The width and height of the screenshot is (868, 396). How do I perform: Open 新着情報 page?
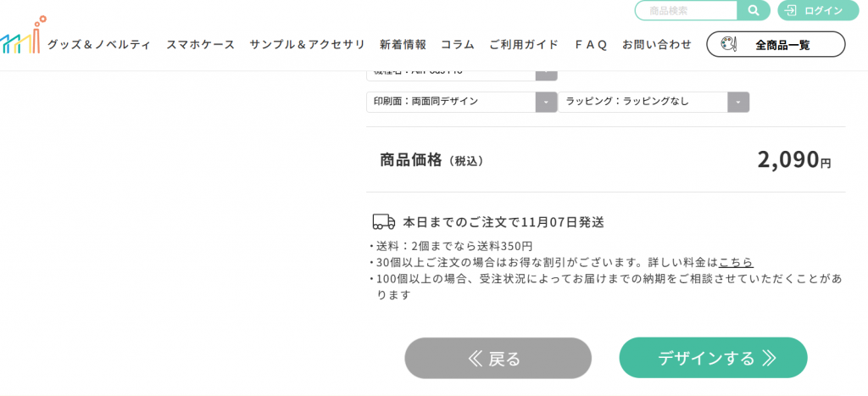pos(403,45)
